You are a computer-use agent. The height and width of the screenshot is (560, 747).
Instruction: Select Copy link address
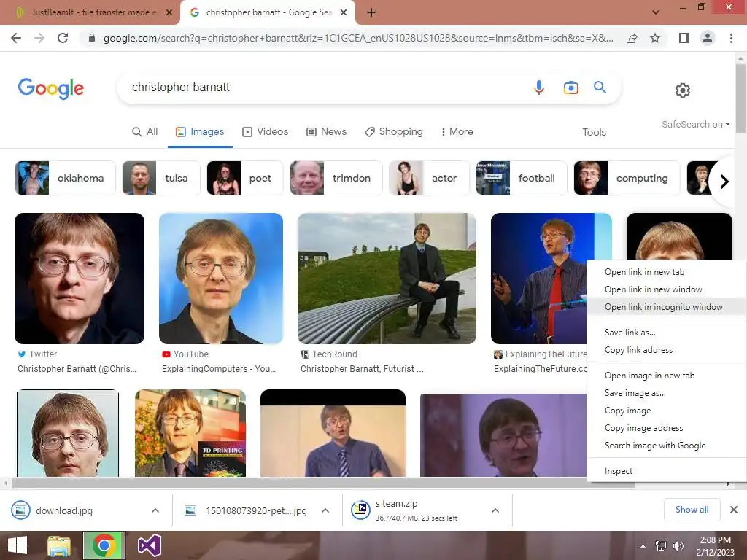pyautogui.click(x=638, y=350)
